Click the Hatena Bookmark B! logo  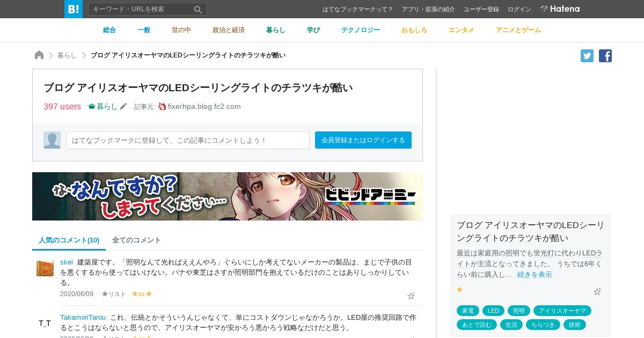[x=74, y=9]
